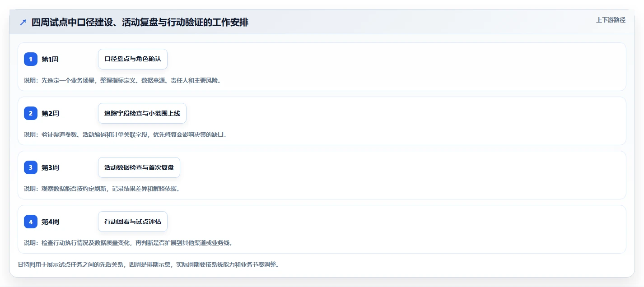Click the description starting 说明：先选定一个业务场景
Screen dimensions: 644x287
click(122, 80)
